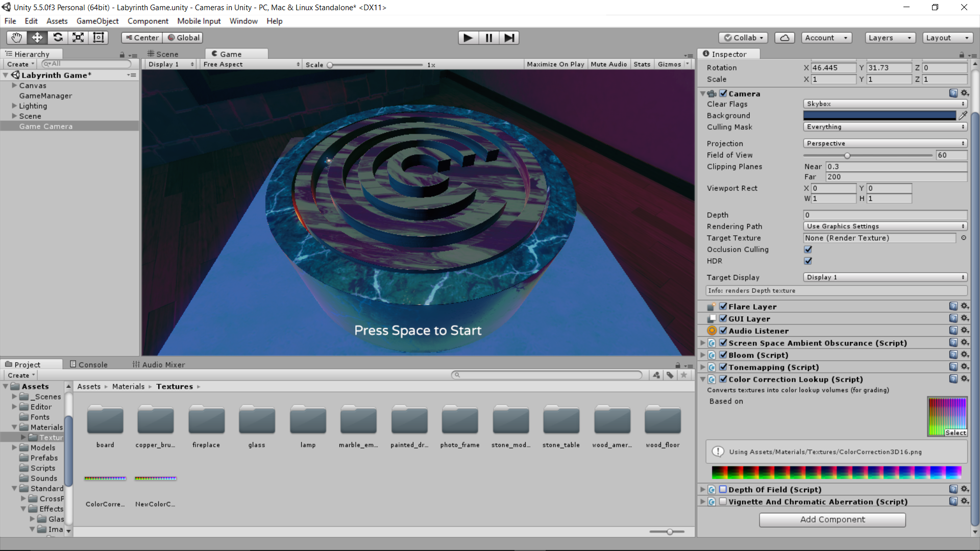
Task: Disable the GUI Layer component
Action: [x=723, y=318]
